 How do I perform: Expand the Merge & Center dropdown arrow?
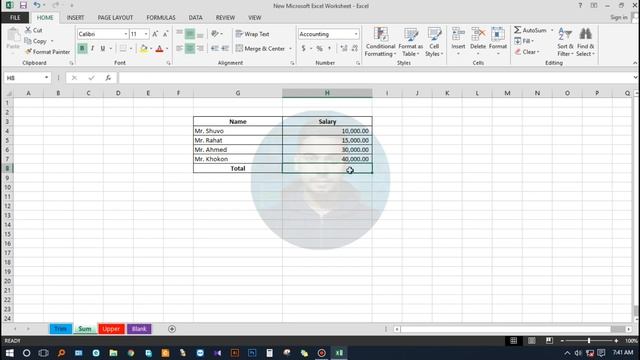291,49
